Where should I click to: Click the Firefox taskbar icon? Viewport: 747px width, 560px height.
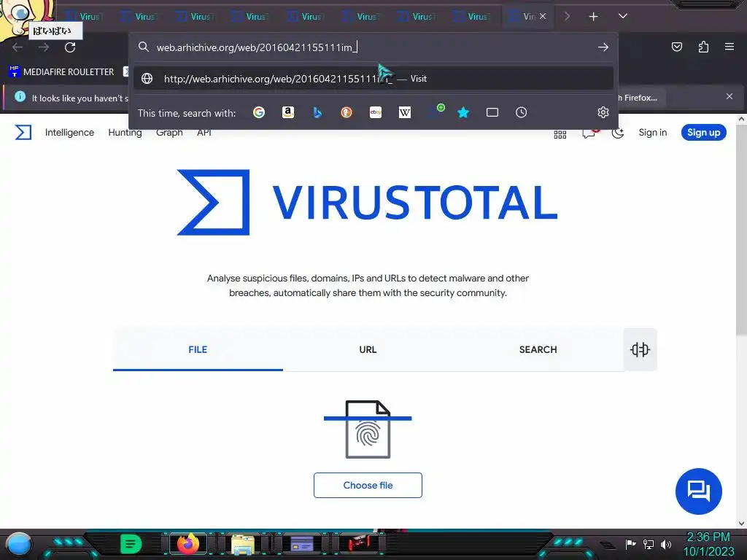pyautogui.click(x=188, y=543)
